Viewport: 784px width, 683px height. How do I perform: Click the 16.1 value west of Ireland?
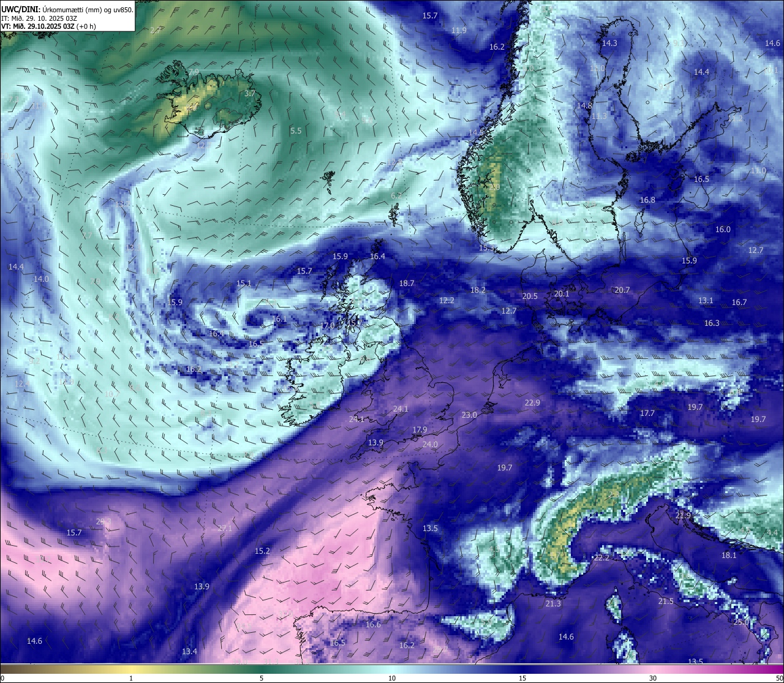pos(279,319)
